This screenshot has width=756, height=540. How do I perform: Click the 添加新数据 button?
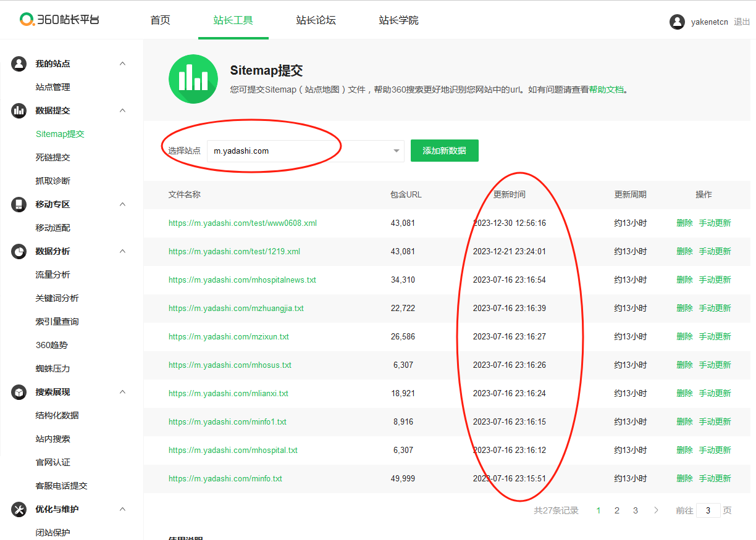point(445,151)
